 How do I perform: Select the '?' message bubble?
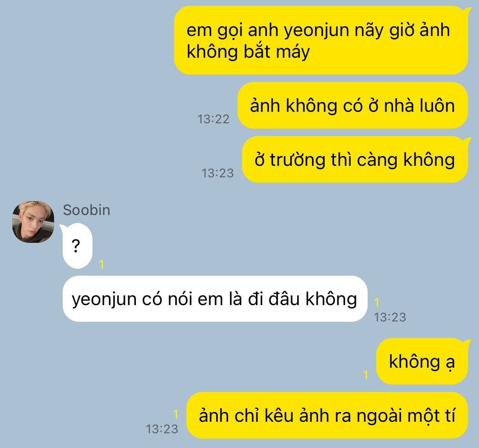click(x=77, y=246)
